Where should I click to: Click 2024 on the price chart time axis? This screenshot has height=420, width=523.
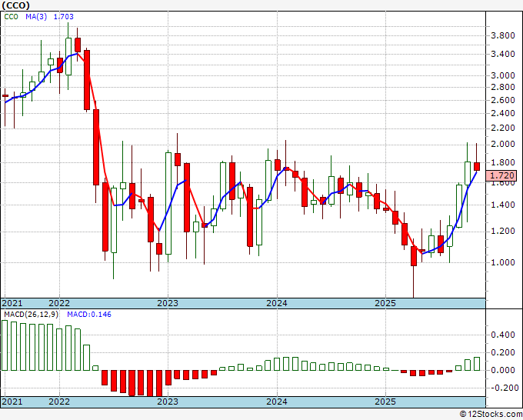pos(277,303)
